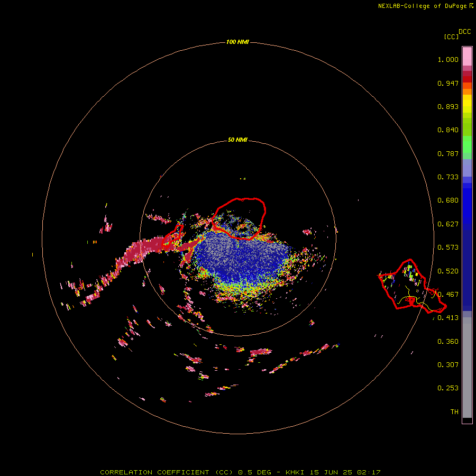Pick the light pink top color bar segment
Image resolution: width=476 pixels, height=476 pixels.
(467, 57)
